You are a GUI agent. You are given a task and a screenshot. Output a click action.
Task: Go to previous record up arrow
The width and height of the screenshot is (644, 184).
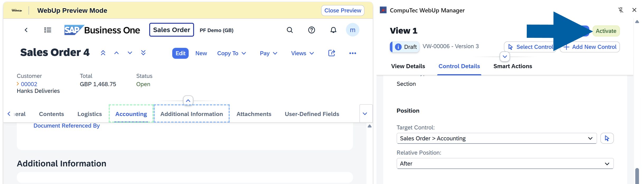[116, 53]
